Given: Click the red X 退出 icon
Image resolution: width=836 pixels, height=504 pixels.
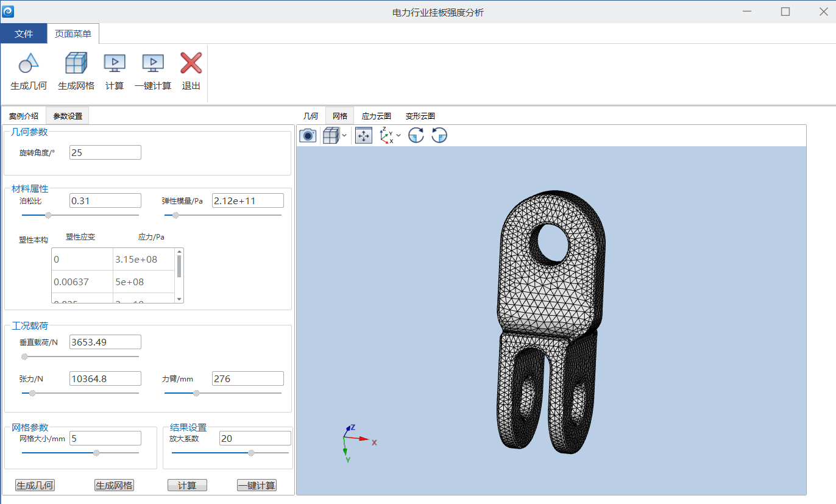Looking at the screenshot, I should tap(191, 63).
